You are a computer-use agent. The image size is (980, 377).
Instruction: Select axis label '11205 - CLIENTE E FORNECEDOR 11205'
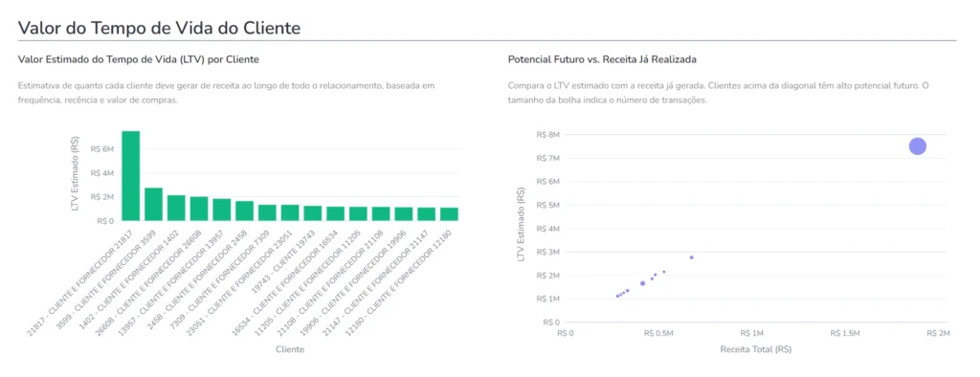307,282
